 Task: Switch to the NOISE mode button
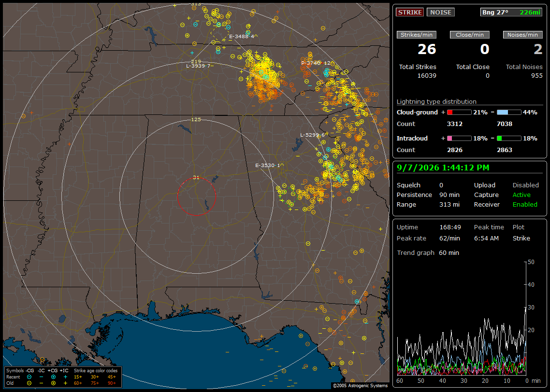click(x=441, y=12)
